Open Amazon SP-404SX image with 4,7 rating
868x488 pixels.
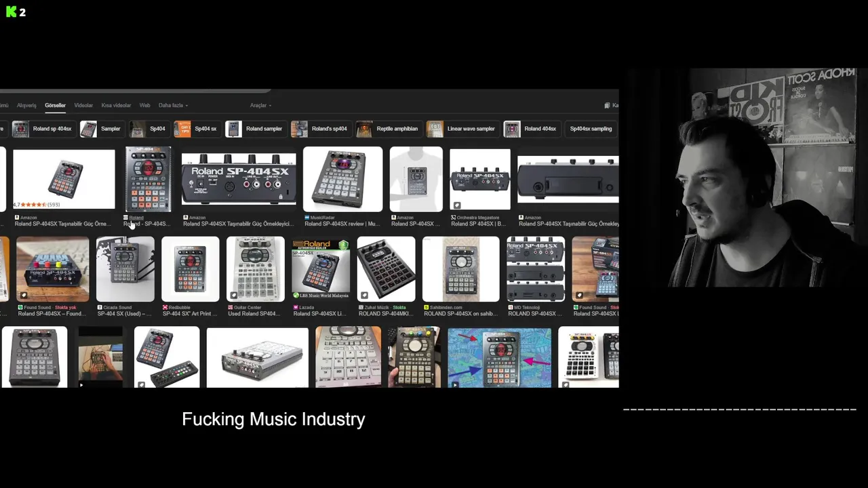coord(64,179)
